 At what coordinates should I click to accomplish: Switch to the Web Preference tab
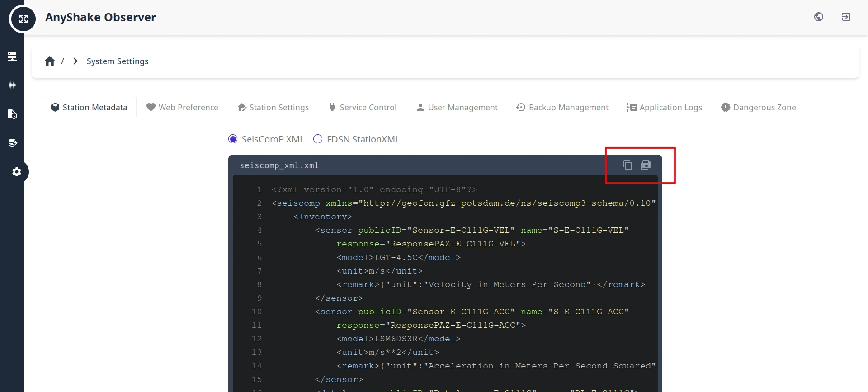[x=182, y=107]
